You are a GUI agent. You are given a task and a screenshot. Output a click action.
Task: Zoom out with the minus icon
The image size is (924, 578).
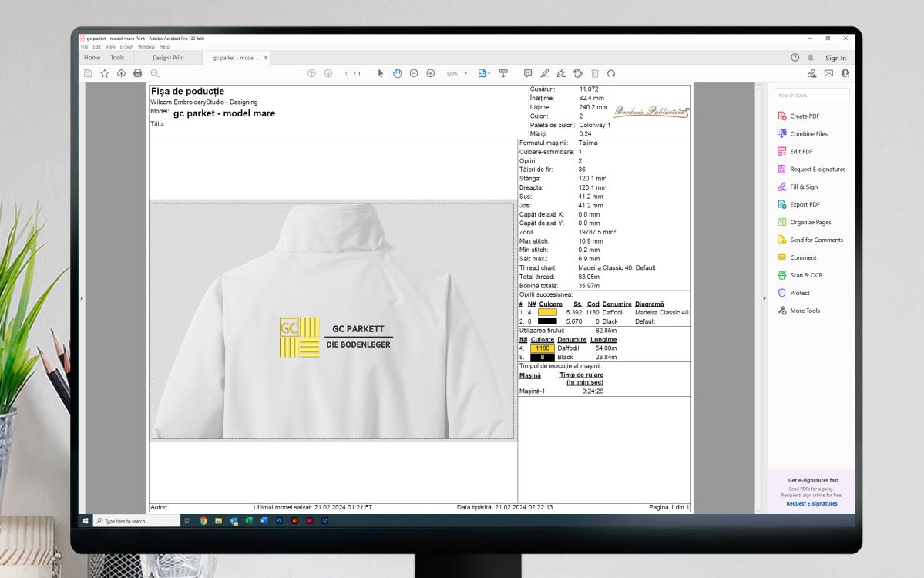pos(414,73)
